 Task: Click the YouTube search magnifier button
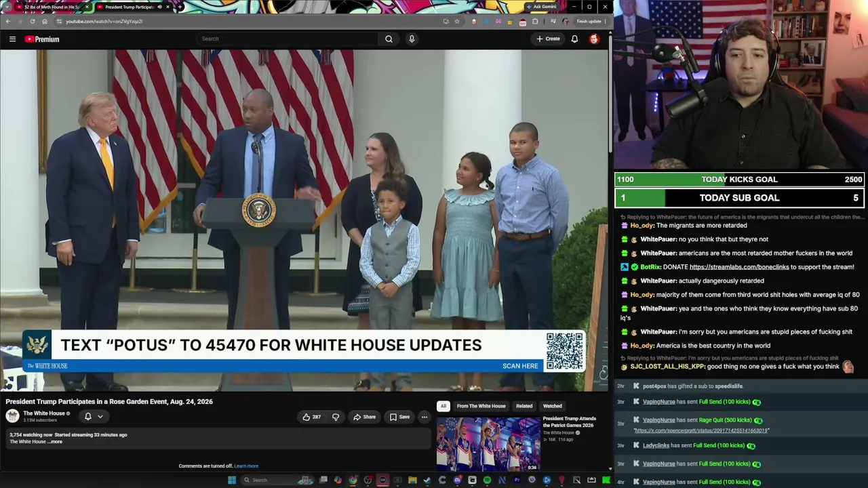389,39
